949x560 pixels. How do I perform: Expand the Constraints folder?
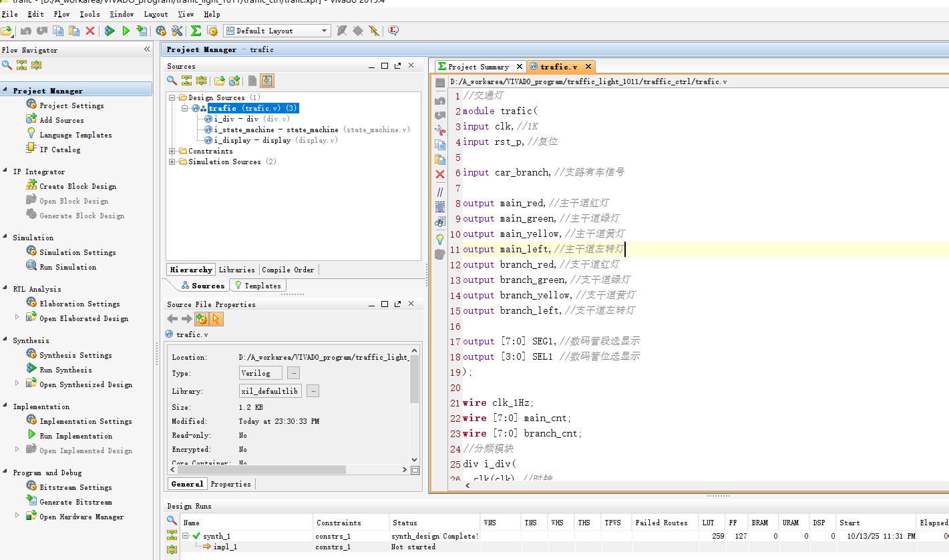click(172, 151)
